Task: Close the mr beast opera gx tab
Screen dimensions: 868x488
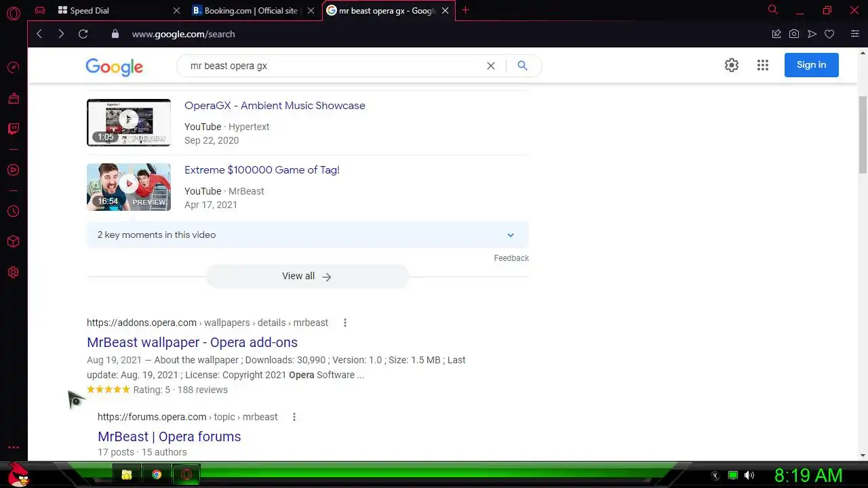Action: click(x=446, y=10)
